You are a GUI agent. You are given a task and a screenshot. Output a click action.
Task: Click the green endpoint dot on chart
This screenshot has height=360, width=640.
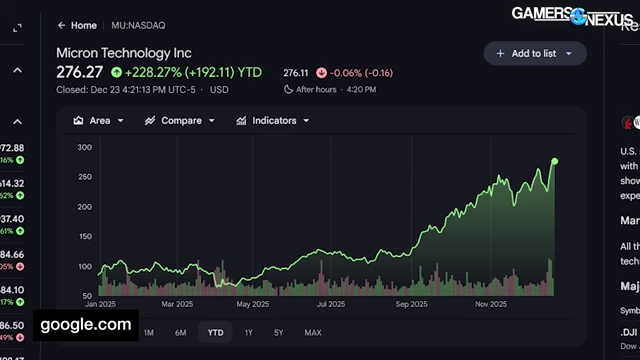click(554, 162)
